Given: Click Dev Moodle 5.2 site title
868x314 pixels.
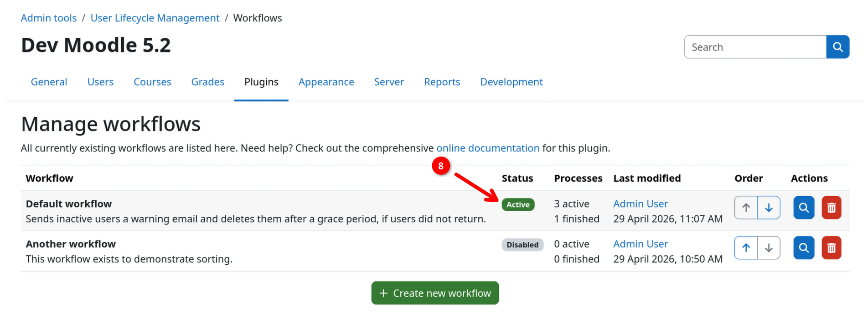Looking at the screenshot, I should coord(96,45).
